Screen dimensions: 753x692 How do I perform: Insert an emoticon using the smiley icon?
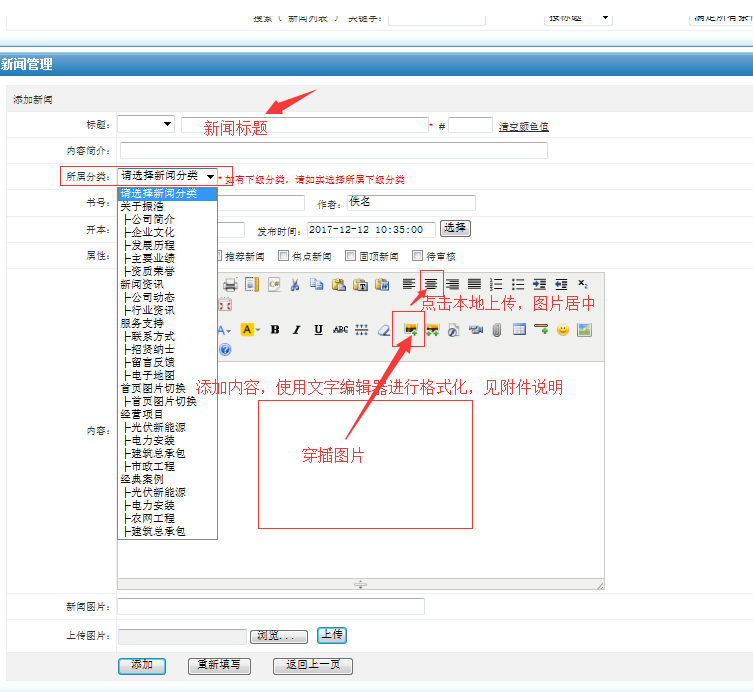click(563, 330)
